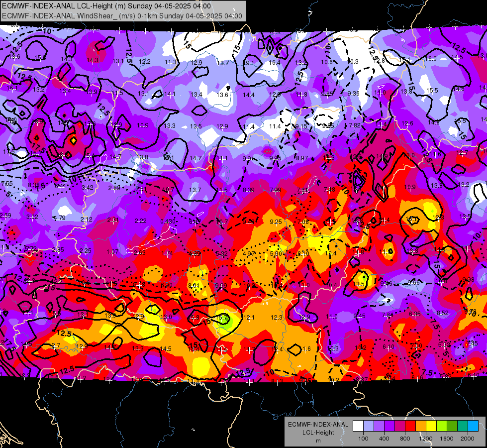Click the wind shear value '9.99'
Viewport: 487px width, 448px height.
pos(221,286)
